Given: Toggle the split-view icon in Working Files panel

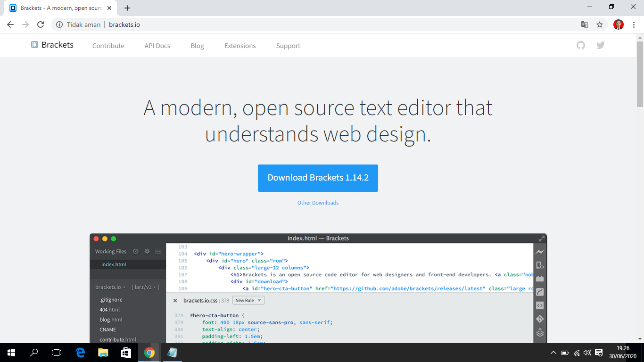Looking at the screenshot, I should (158, 251).
